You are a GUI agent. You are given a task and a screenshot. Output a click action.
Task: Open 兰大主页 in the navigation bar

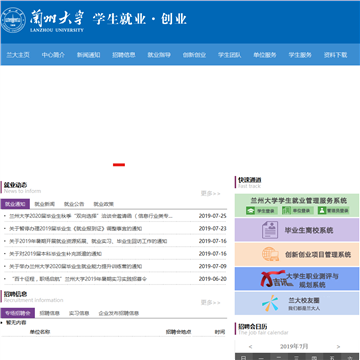pyautogui.click(x=18, y=55)
